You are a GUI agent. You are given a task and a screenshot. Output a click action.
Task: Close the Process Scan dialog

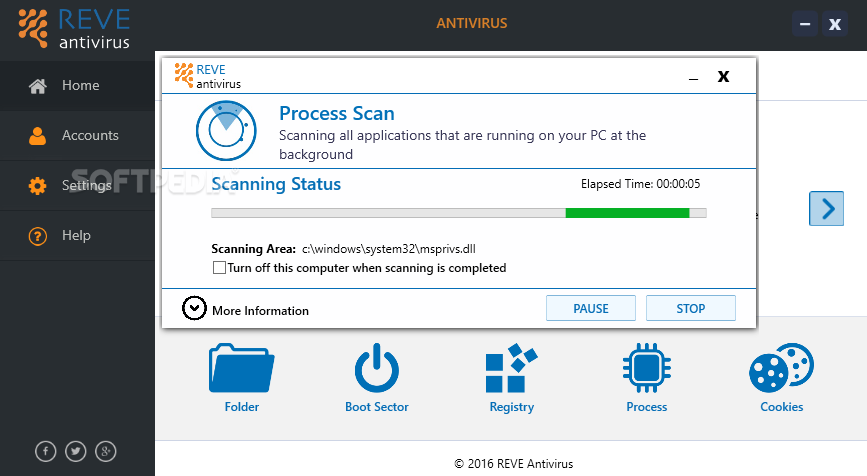(723, 76)
